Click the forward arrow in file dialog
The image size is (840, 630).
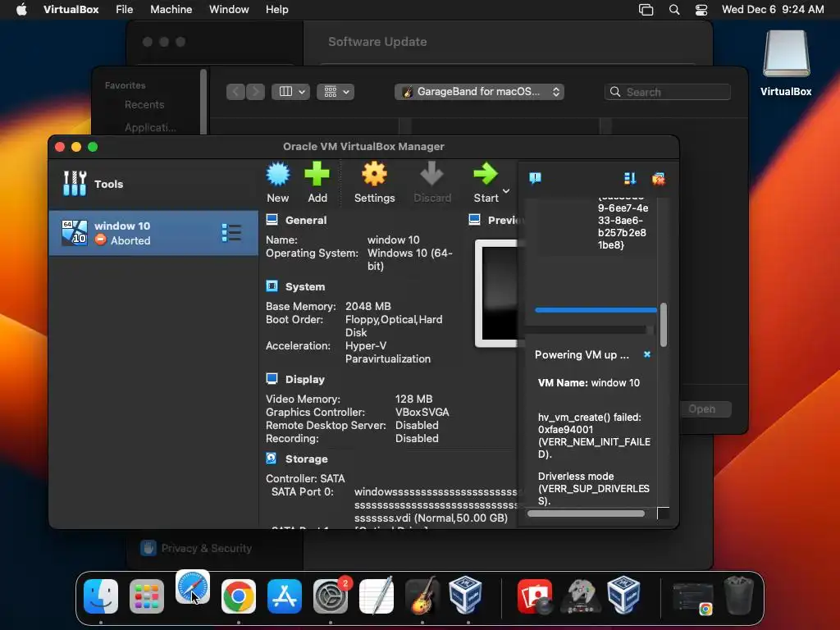point(256,92)
